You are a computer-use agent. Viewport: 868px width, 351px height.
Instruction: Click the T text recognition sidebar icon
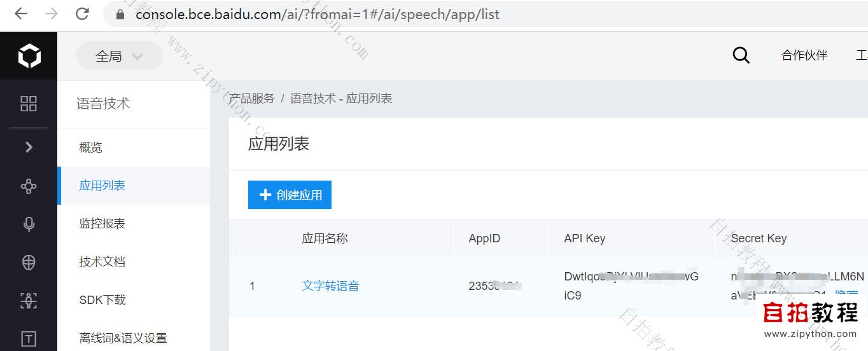[29, 338]
